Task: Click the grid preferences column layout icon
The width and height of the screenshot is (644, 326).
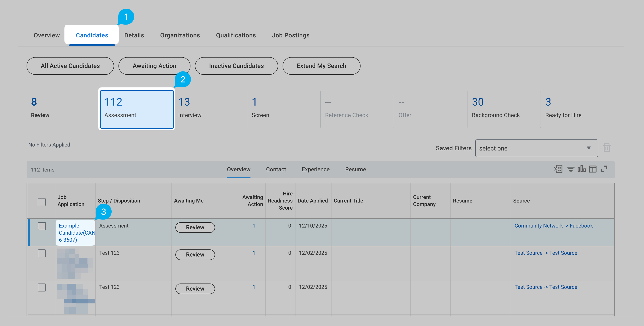Action: 592,169
